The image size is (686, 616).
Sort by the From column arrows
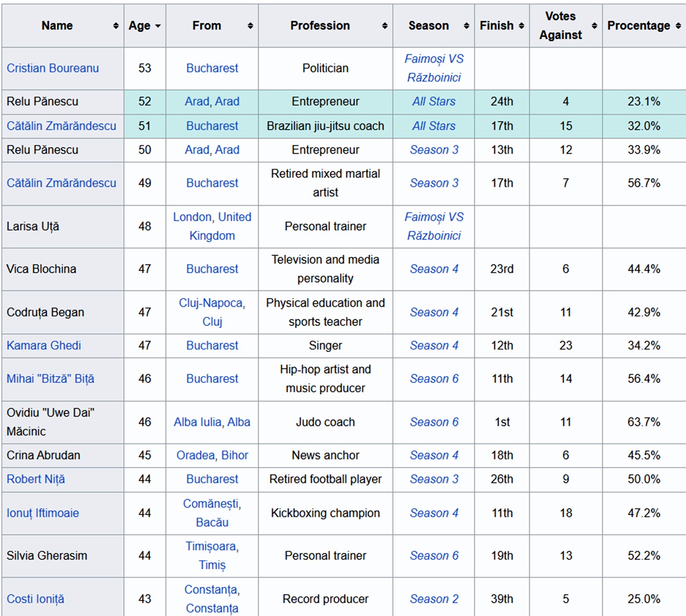click(250, 26)
